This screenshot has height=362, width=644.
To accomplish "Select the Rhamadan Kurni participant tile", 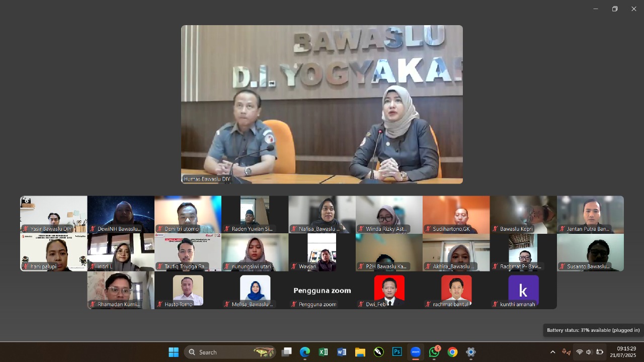I will (x=121, y=290).
